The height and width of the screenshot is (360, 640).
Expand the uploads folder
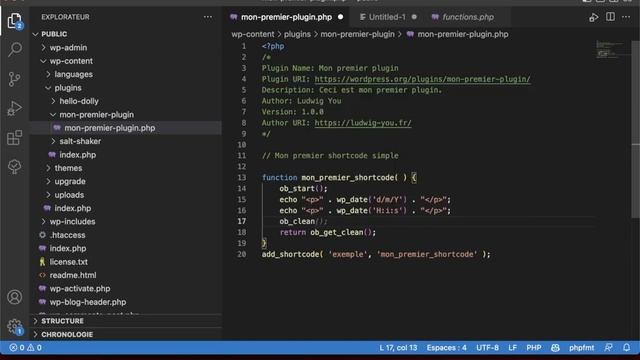pyautogui.click(x=69, y=195)
